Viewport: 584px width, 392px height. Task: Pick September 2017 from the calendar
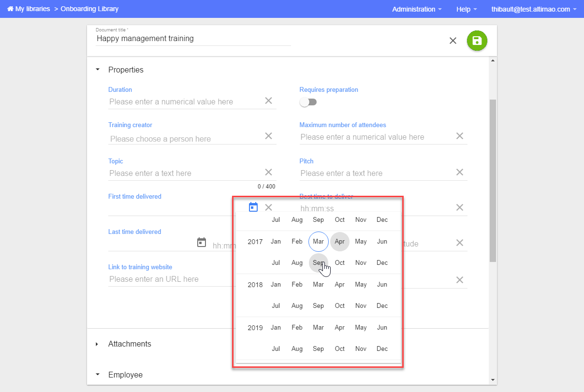[319, 263]
